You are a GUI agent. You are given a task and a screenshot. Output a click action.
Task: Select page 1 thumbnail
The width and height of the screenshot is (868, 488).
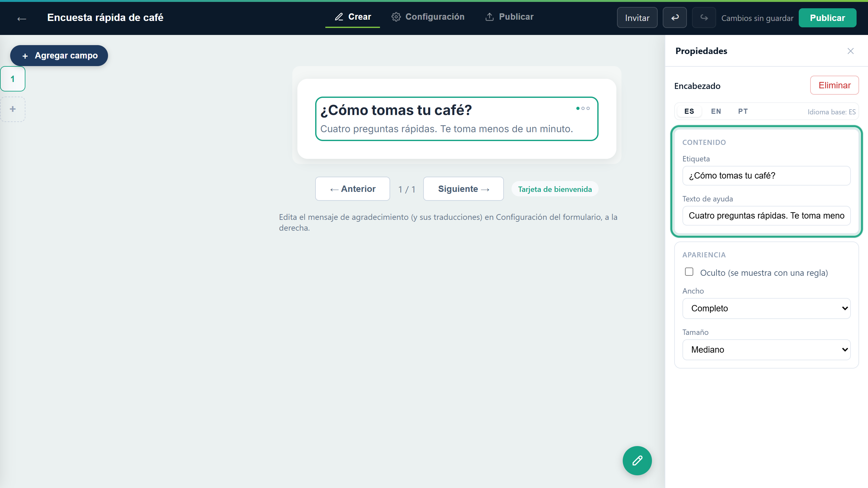click(x=13, y=79)
